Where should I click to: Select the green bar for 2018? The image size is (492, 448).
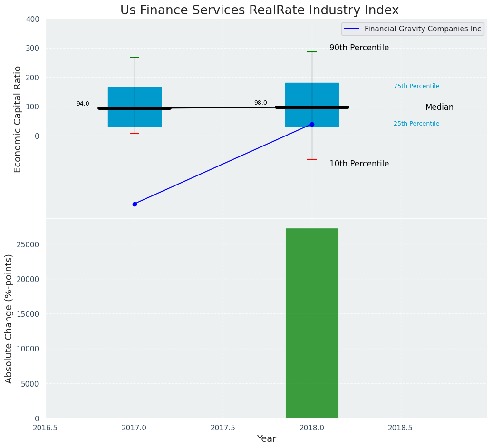pos(312,323)
